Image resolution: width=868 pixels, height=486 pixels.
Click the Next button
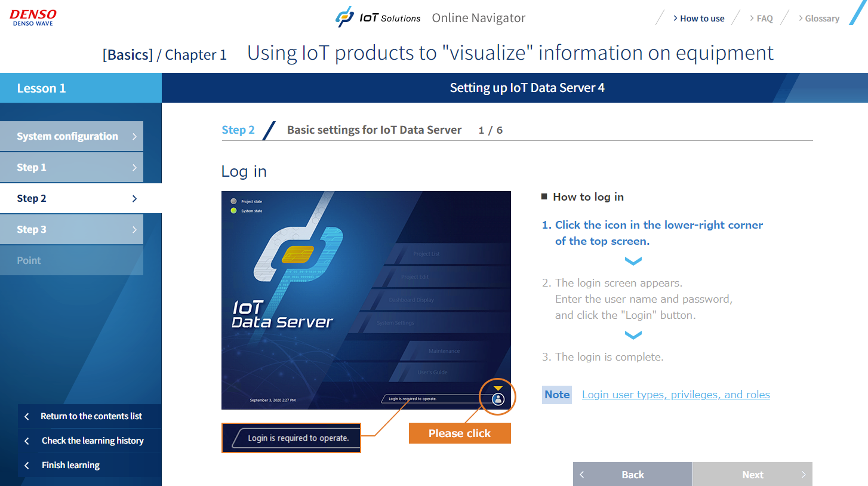[753, 474]
